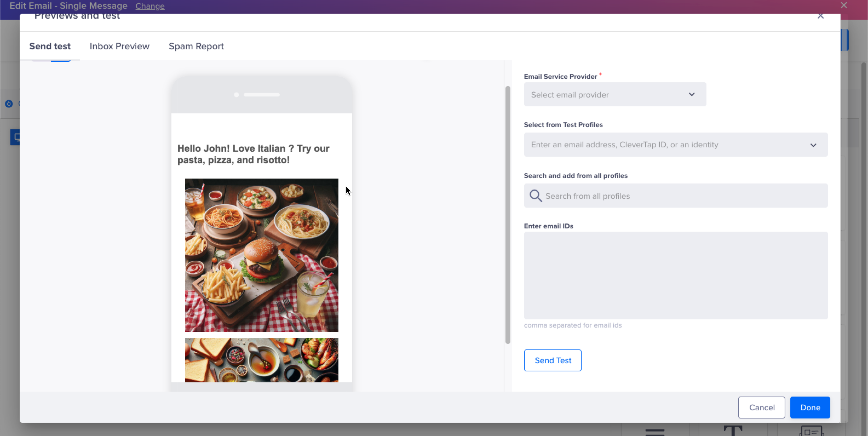The image size is (868, 436).
Task: Switch to Inbox Preview tab
Action: 119,46
